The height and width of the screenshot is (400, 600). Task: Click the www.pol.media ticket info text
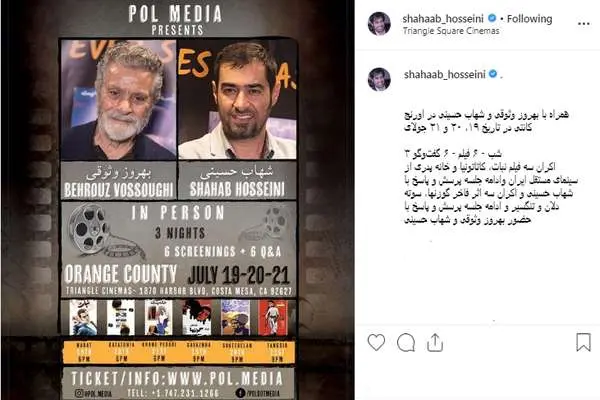point(177,379)
